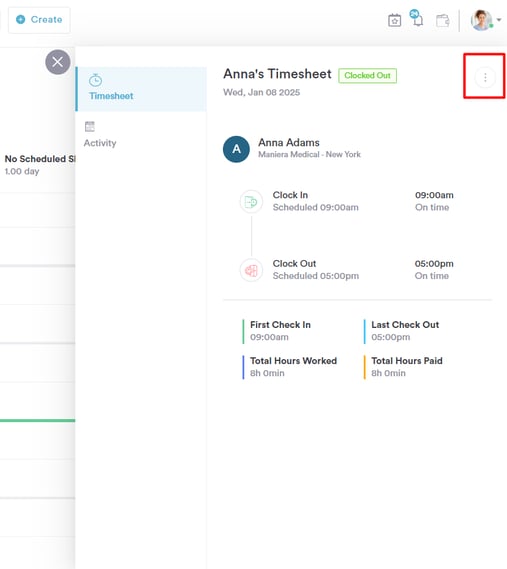The height and width of the screenshot is (569, 507).
Task: Open the notifications bell
Action: pos(417,18)
